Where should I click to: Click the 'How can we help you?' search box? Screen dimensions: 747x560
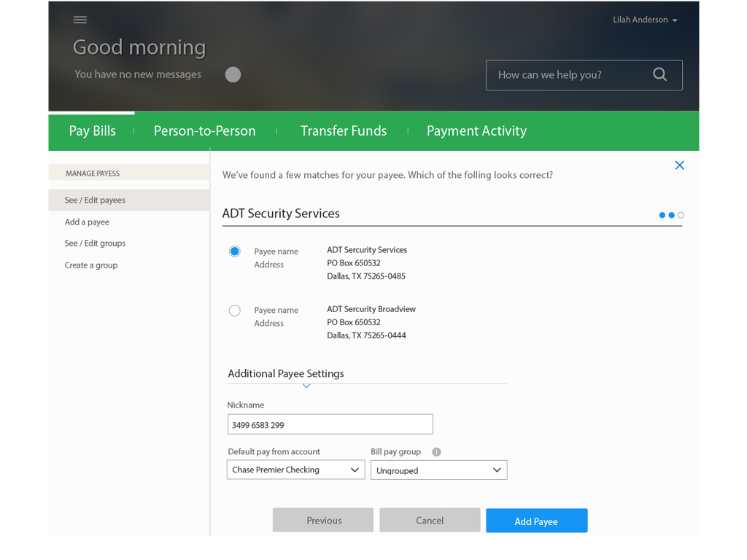tap(584, 75)
